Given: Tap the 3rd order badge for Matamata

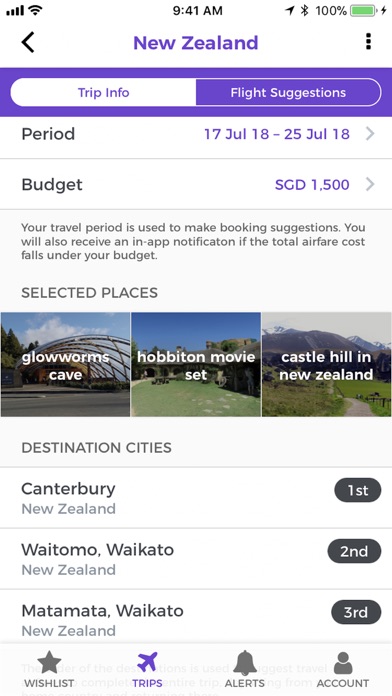Looking at the screenshot, I should tap(356, 612).
